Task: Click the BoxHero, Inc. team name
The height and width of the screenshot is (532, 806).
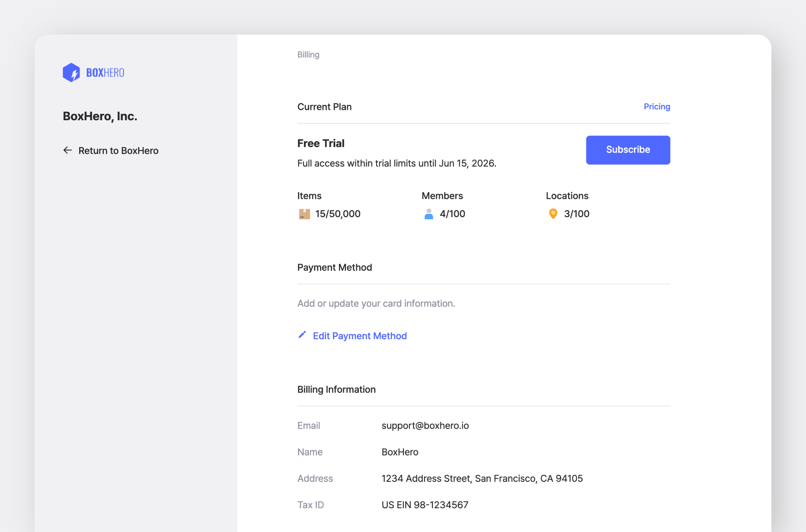Action: [x=100, y=116]
